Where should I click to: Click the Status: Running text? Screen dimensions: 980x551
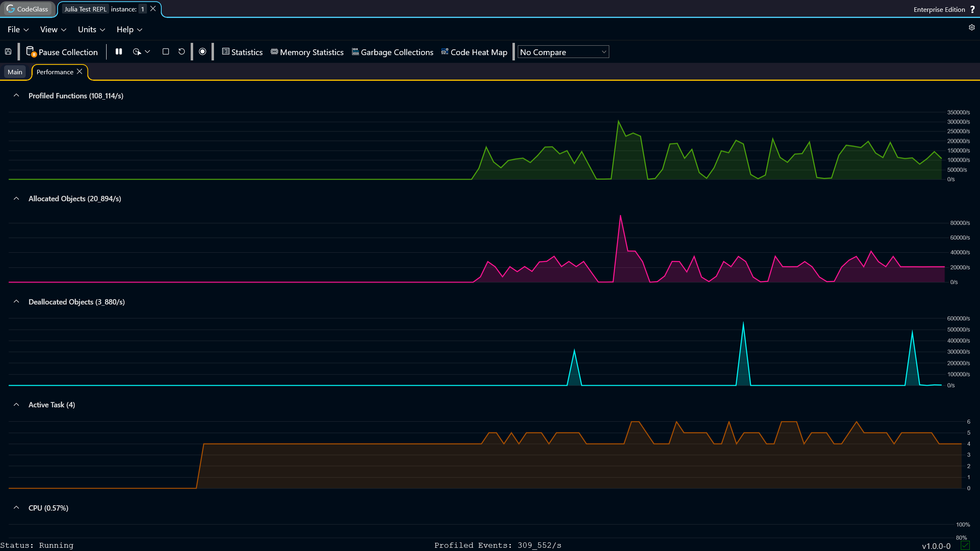click(37, 545)
